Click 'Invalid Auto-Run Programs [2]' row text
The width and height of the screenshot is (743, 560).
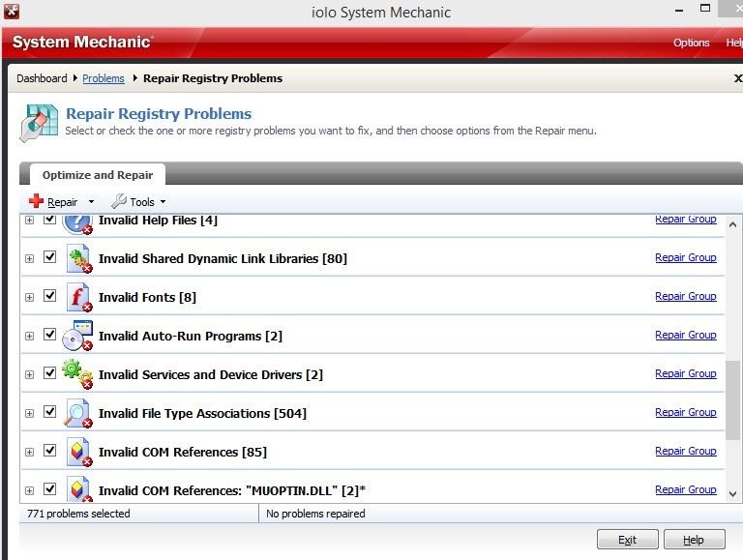point(191,337)
